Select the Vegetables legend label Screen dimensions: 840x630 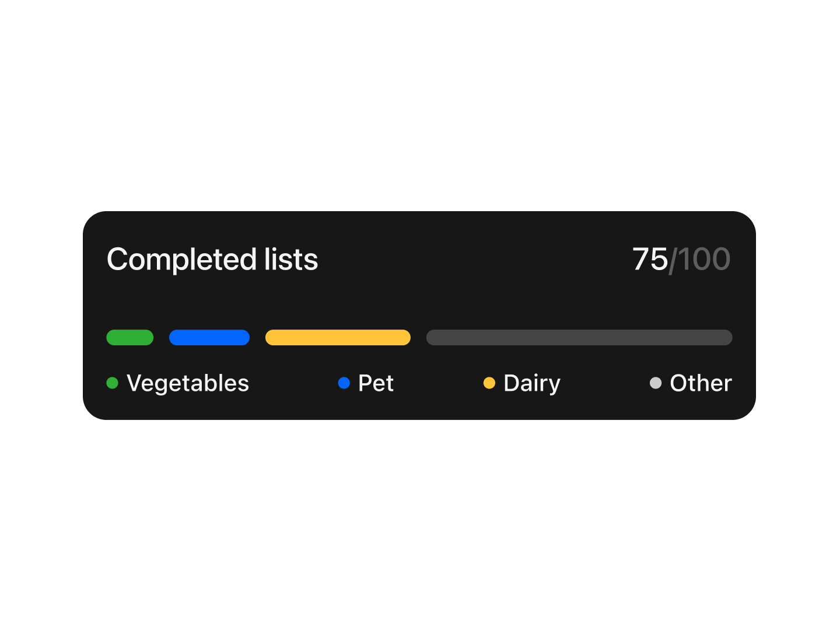click(x=188, y=383)
